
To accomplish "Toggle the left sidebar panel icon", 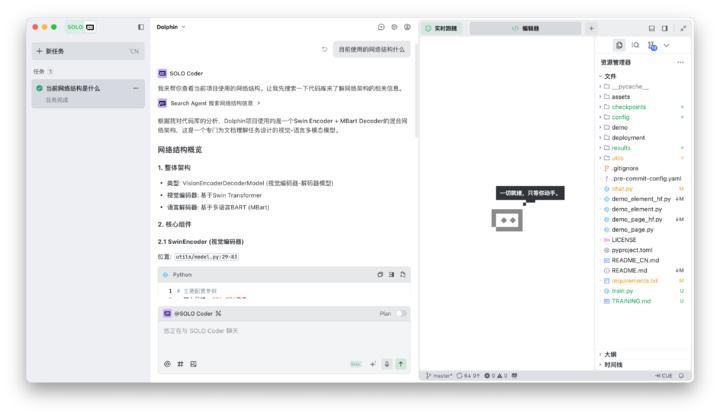I will pyautogui.click(x=141, y=27).
